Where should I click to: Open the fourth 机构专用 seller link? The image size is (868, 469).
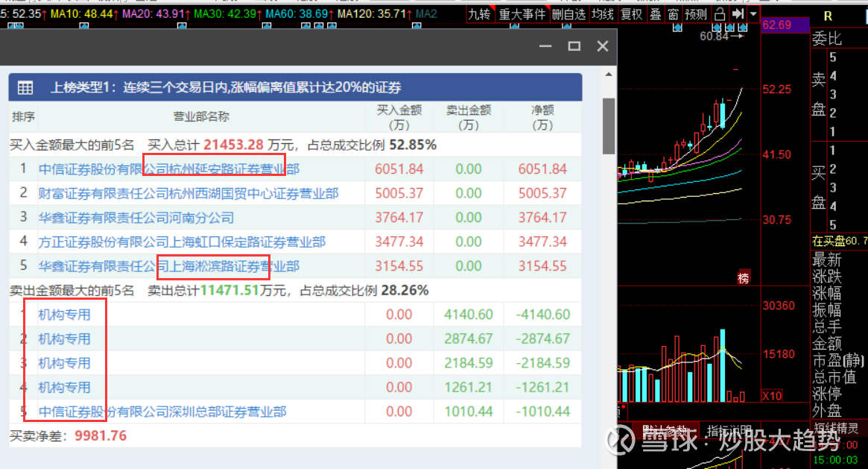coord(64,388)
